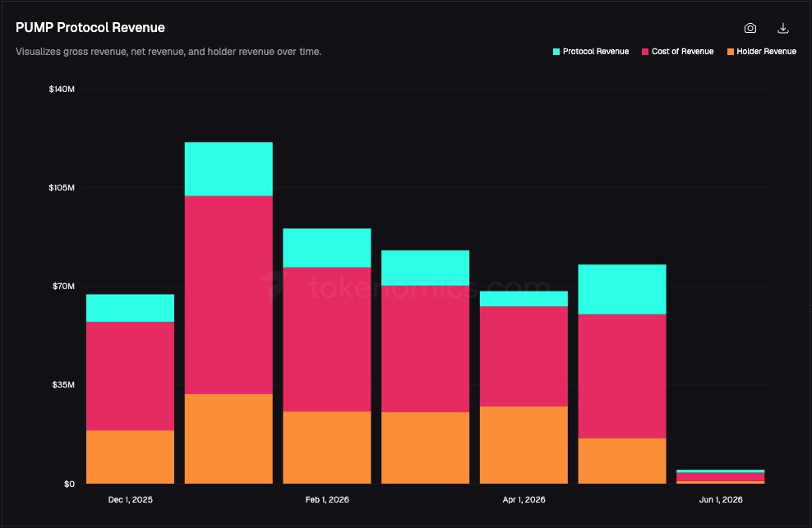Click the Dec 2025 cyan protocol revenue segment
The image size is (812, 528).
point(130,308)
